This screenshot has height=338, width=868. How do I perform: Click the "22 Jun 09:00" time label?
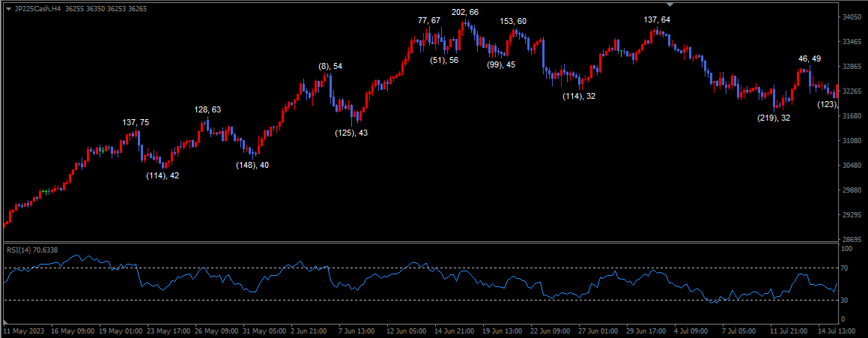coord(551,331)
